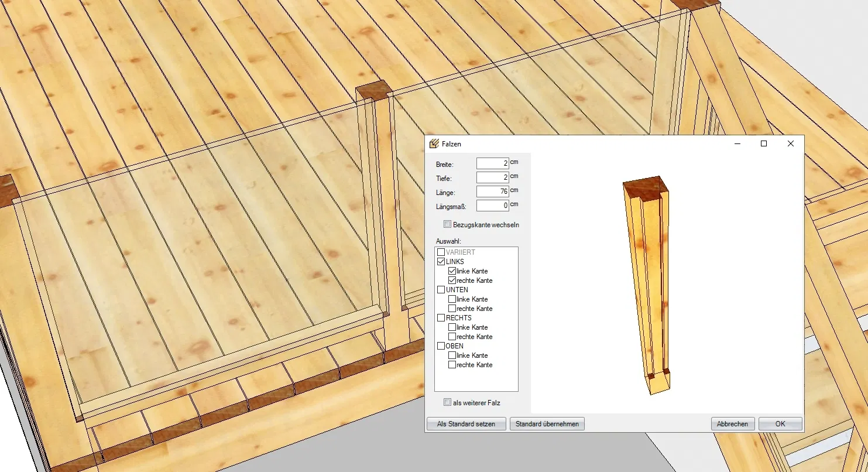This screenshot has width=868, height=472.
Task: Tick the OBEN side checkbox
Action: (441, 346)
